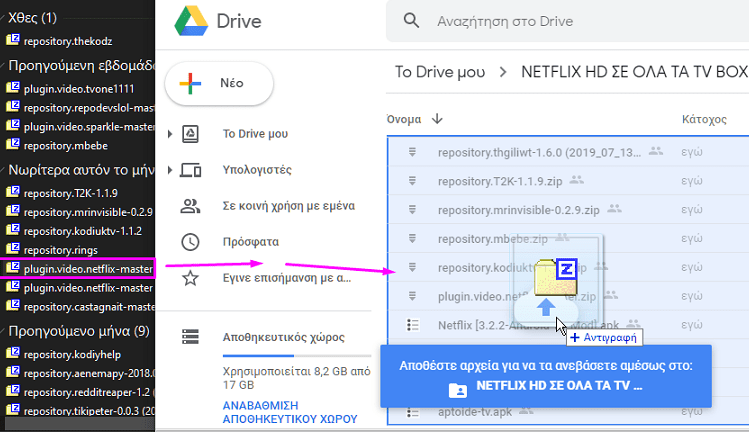Click the storage icon
The height and width of the screenshot is (432, 749).
[x=190, y=337]
